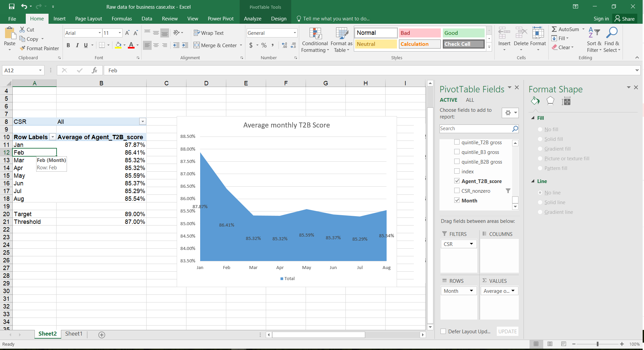644x350 pixels.
Task: Click the Format Painter brush icon
Action: 22,48
